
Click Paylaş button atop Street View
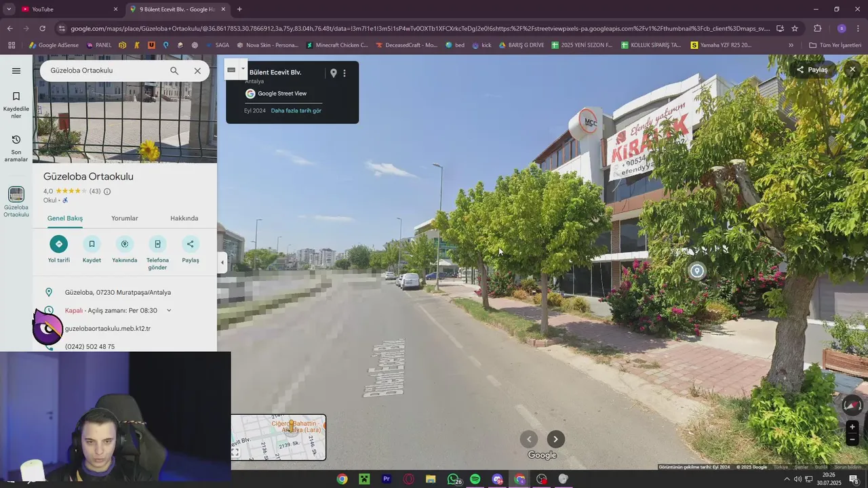click(812, 70)
